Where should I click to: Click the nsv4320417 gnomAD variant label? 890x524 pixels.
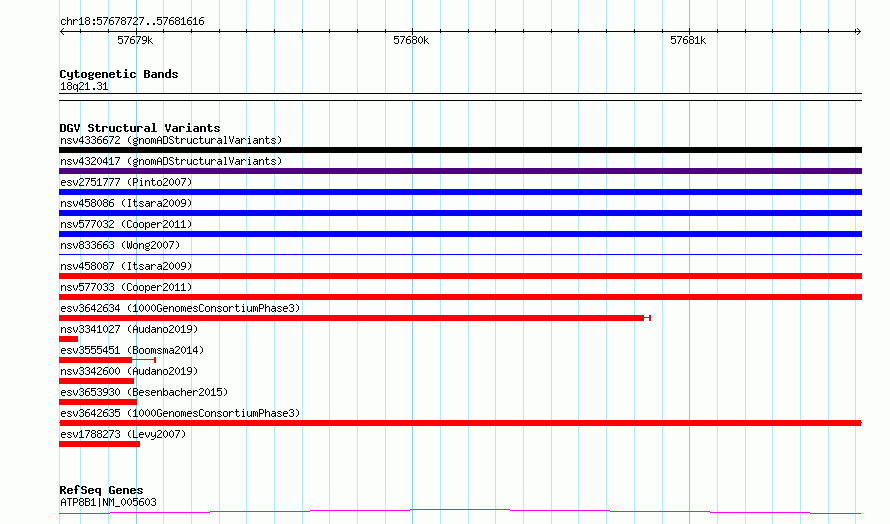(x=171, y=161)
